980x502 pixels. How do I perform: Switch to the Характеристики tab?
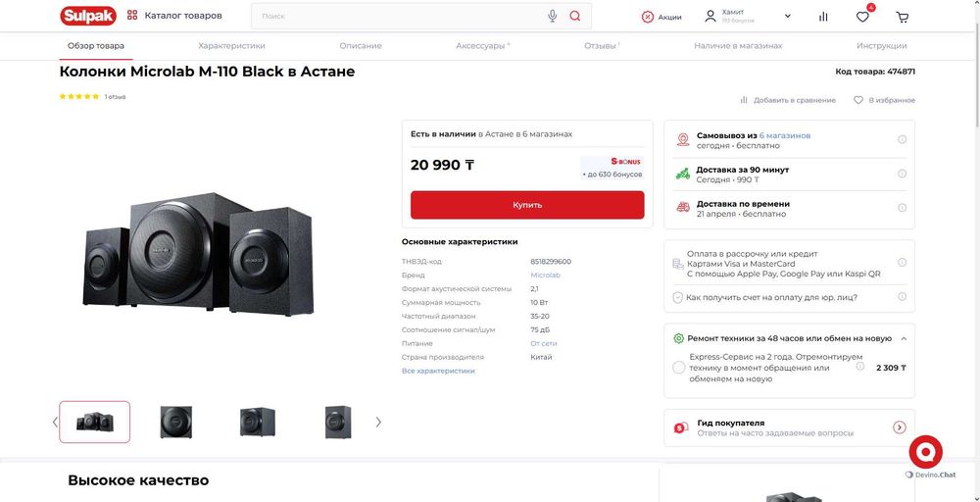point(231,46)
